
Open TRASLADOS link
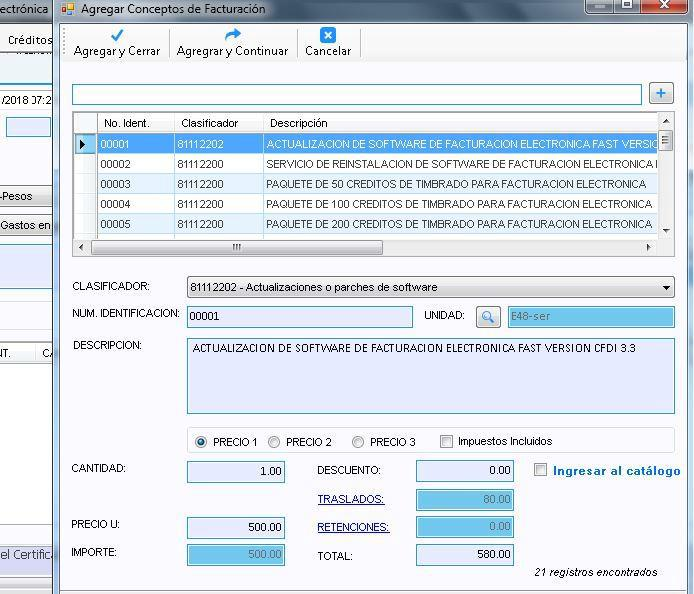(351, 499)
